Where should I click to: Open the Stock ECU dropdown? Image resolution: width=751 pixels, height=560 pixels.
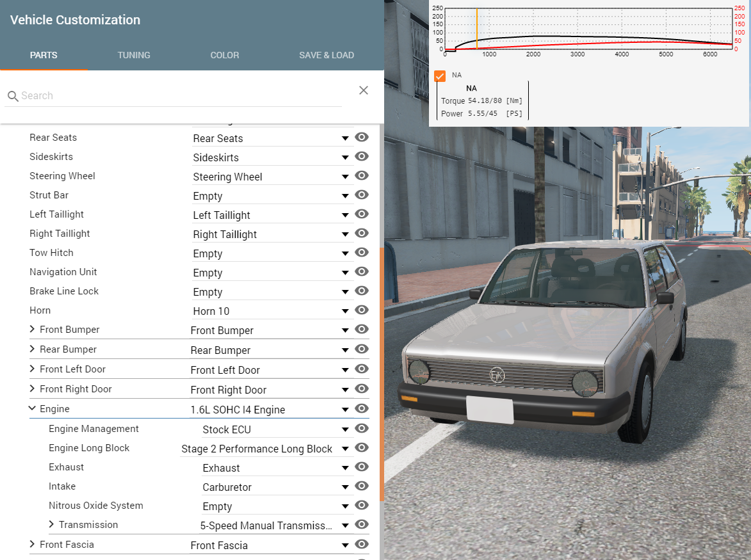pyautogui.click(x=277, y=429)
